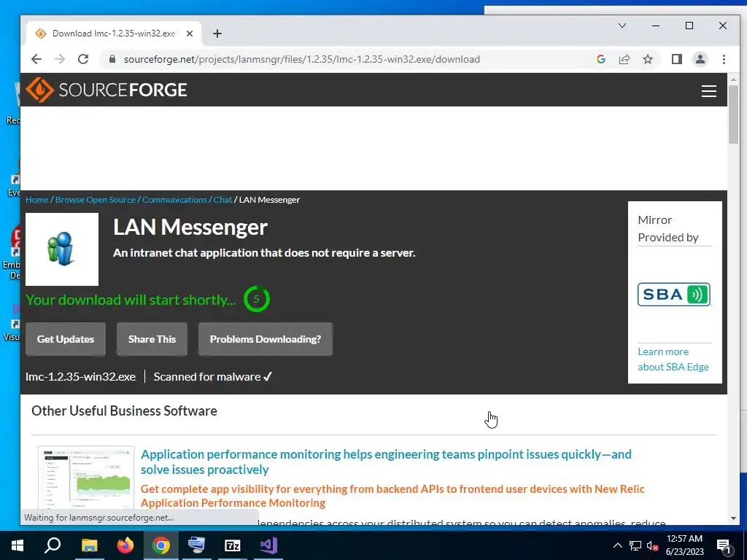747x560 pixels.
Task: Click the SBA mirror logo
Action: tap(673, 295)
